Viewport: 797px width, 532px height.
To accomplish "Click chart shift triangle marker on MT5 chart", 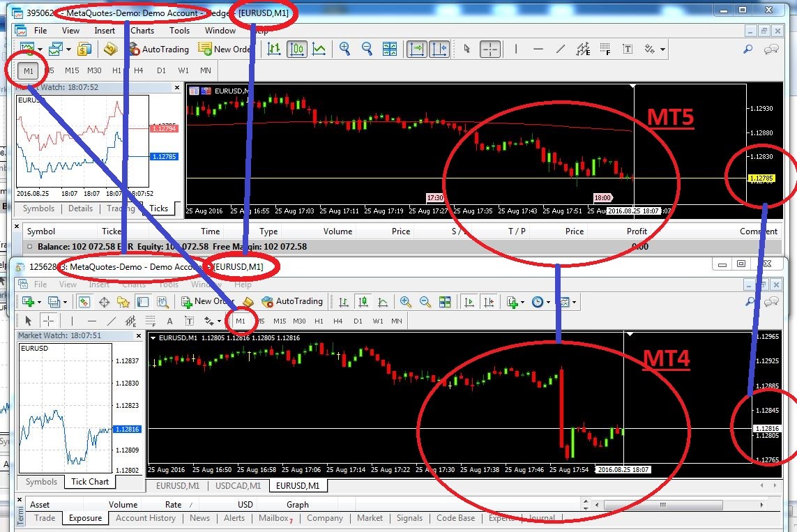I will [633, 86].
